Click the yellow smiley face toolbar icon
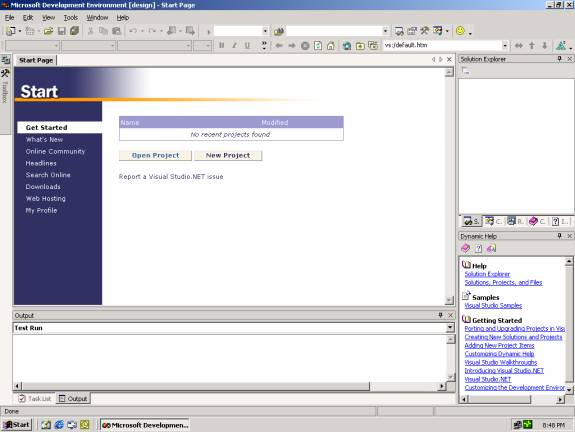 click(x=460, y=31)
